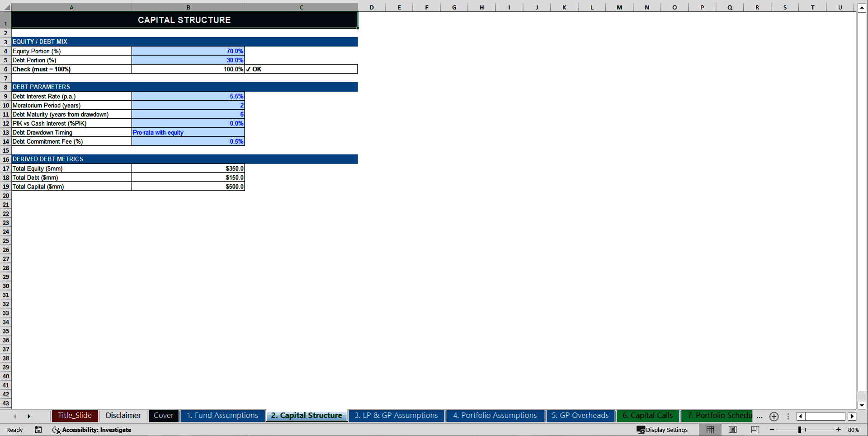Viewport: 868px width, 436px height.
Task: Open the sheet options kebab menu
Action: tap(788, 417)
